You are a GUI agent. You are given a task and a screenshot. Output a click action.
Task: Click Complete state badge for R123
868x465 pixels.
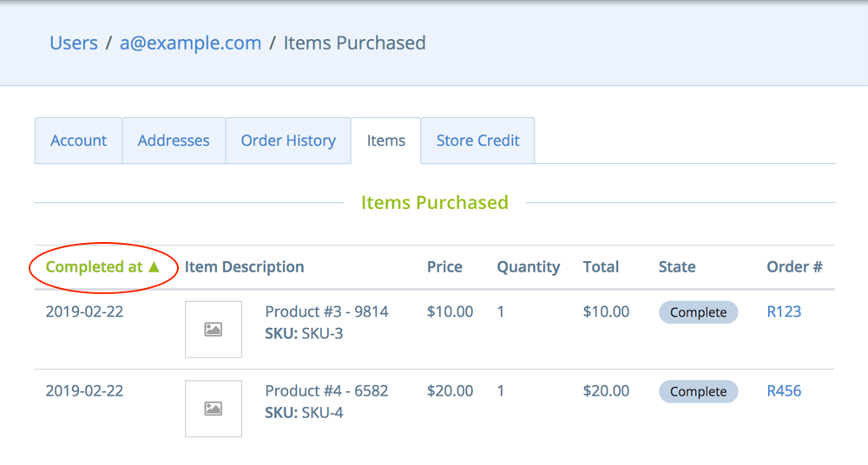698,312
